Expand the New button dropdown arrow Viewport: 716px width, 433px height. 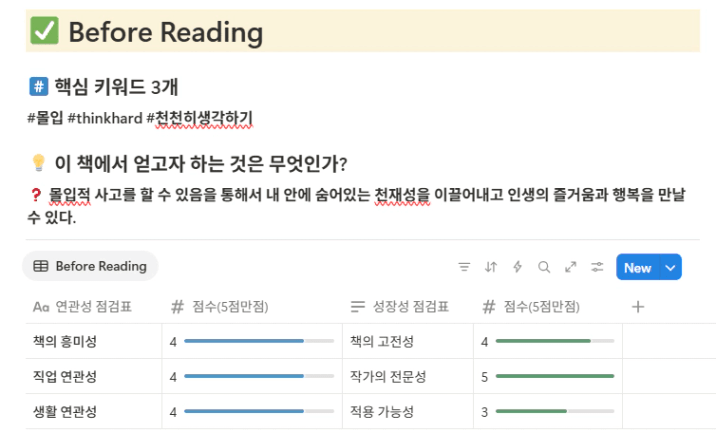pyautogui.click(x=670, y=268)
